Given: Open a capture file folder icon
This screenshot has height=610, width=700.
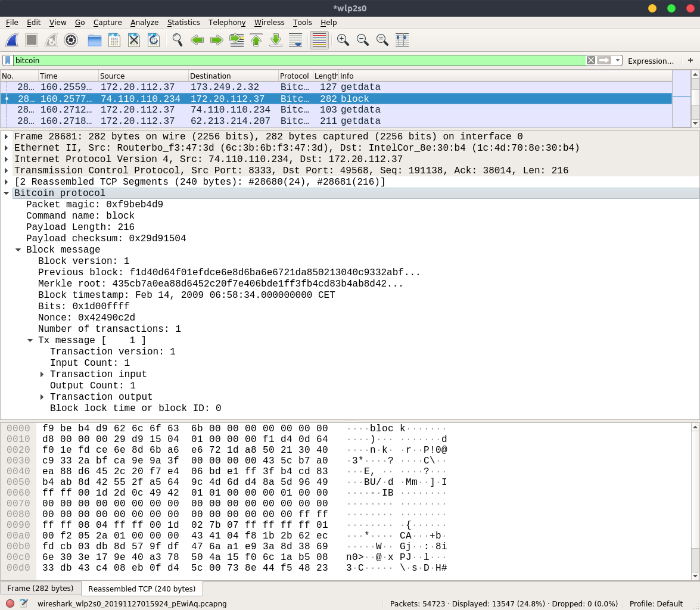Looking at the screenshot, I should coord(95,40).
